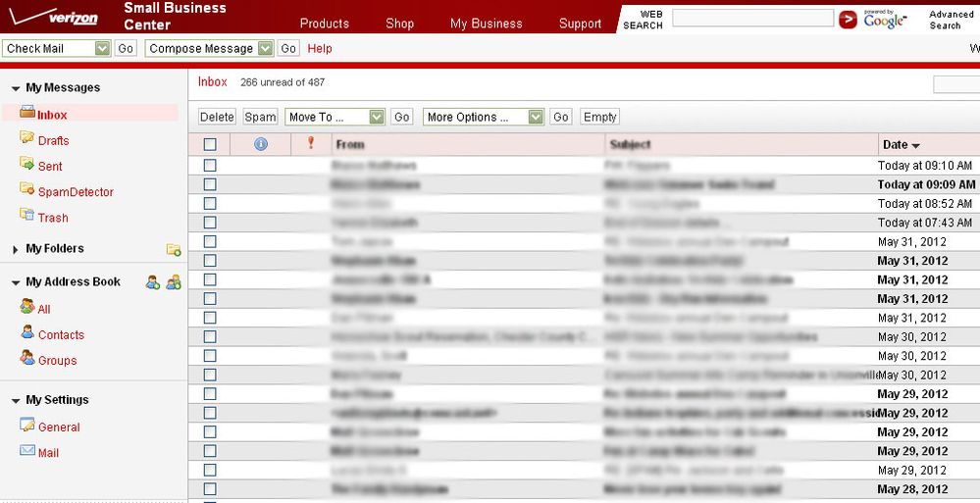Check the message from Today at 09:09 AM

point(210,184)
